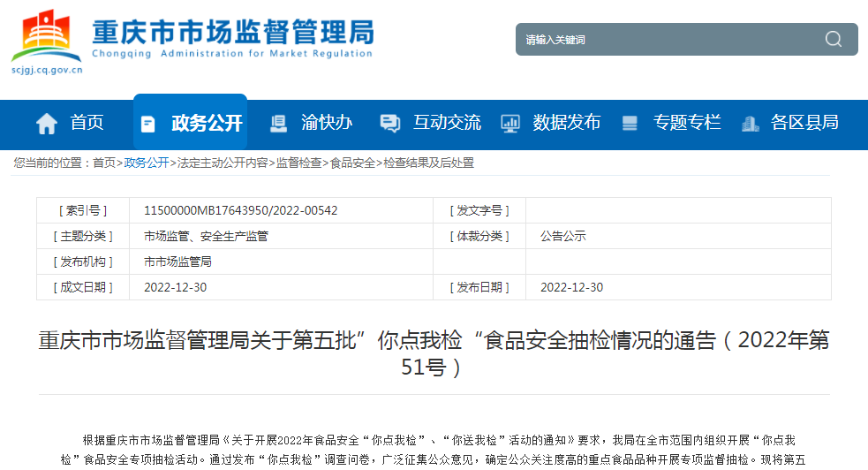Click 检查结果及后处置 breadcrumb link

pyautogui.click(x=428, y=163)
